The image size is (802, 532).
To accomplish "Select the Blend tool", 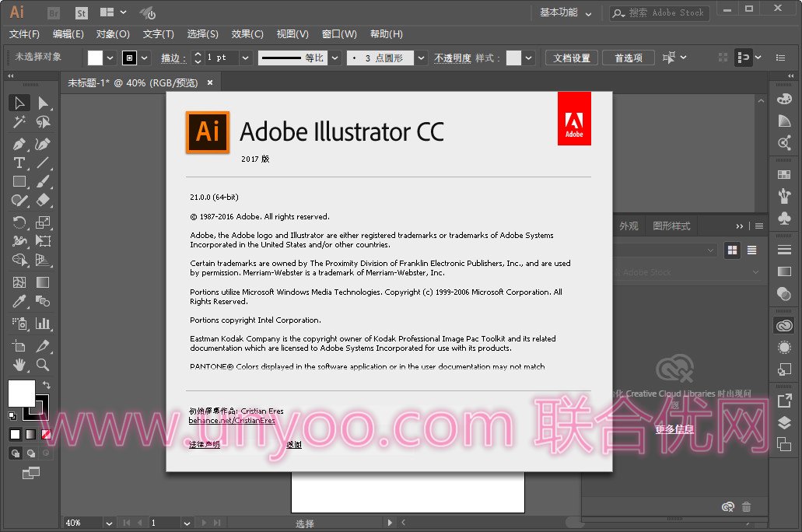I will [43, 301].
